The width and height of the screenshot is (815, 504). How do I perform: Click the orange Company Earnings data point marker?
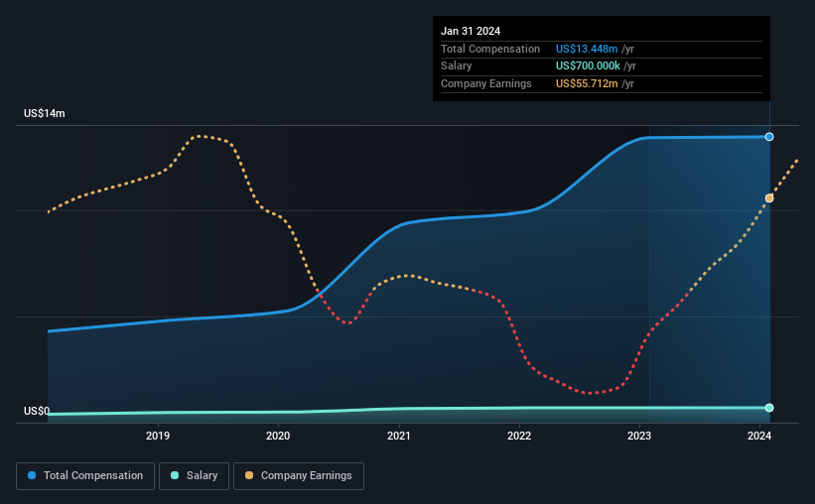pos(769,198)
